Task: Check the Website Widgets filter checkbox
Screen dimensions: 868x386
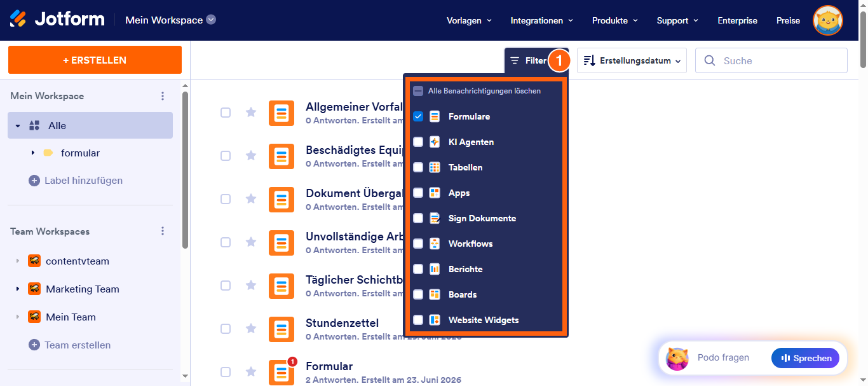Action: (418, 320)
